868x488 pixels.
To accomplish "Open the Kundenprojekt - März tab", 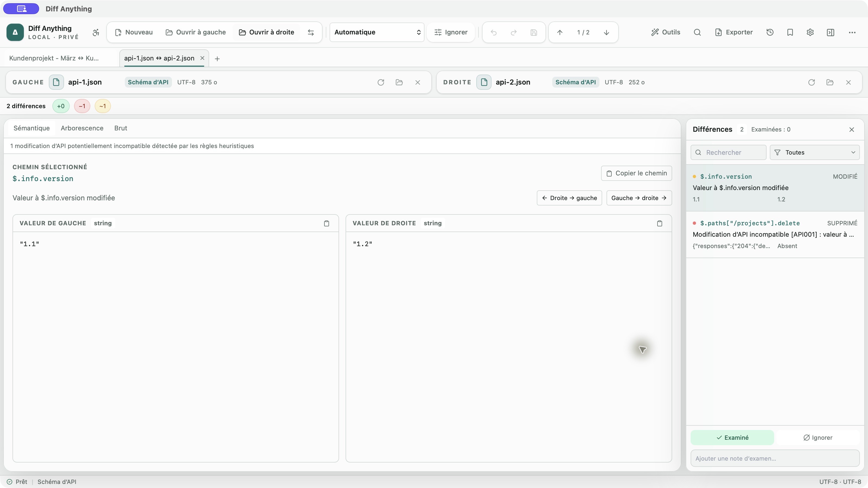I will [54, 58].
